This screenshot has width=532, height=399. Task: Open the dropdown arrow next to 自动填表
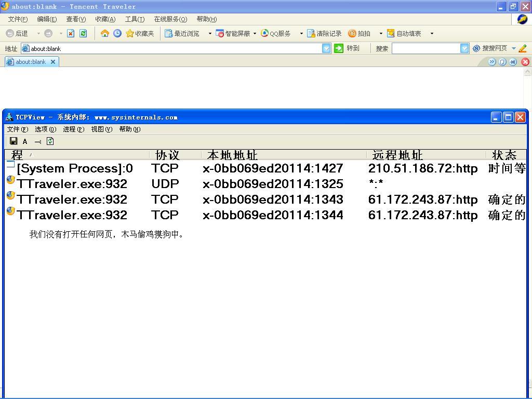432,33
